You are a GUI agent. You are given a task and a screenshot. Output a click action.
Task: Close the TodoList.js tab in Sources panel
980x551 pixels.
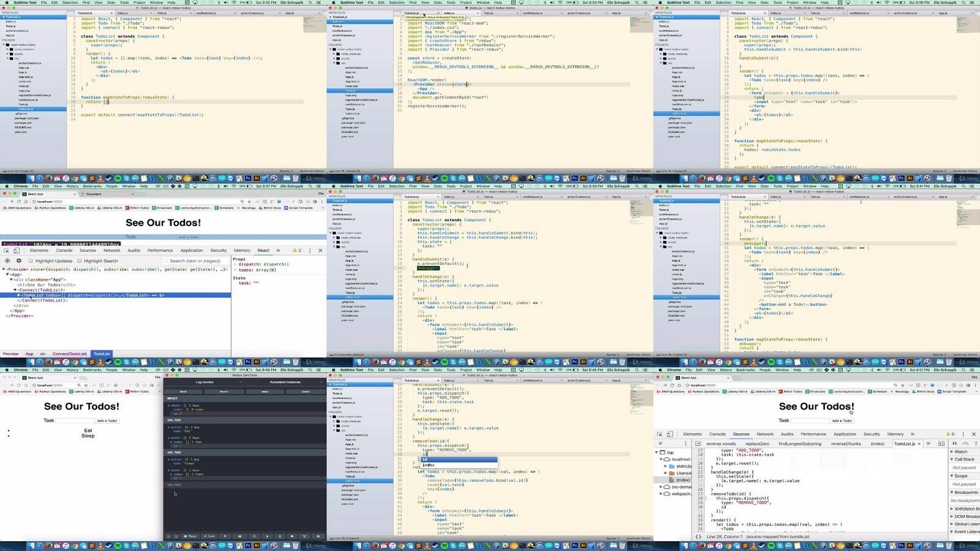(x=921, y=443)
